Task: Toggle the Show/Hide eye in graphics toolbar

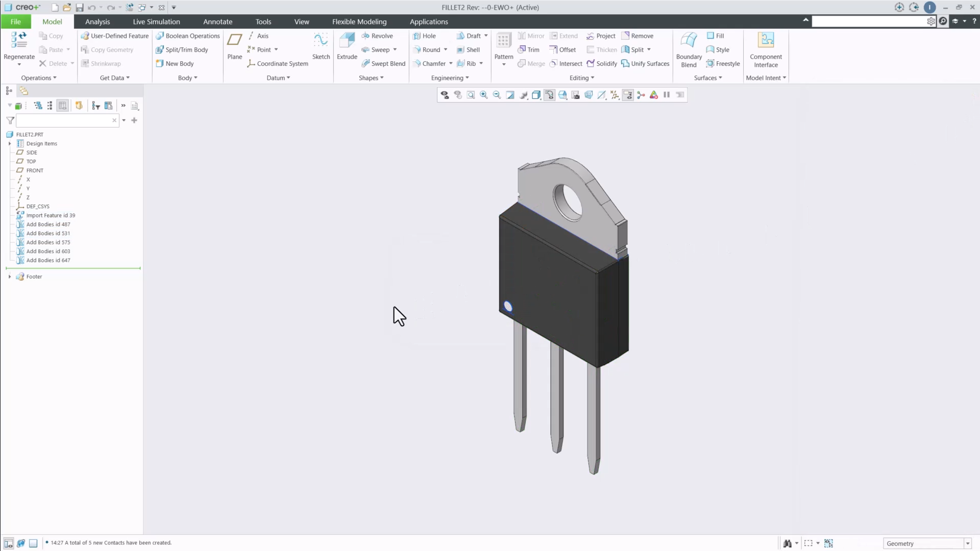Action: point(445,95)
